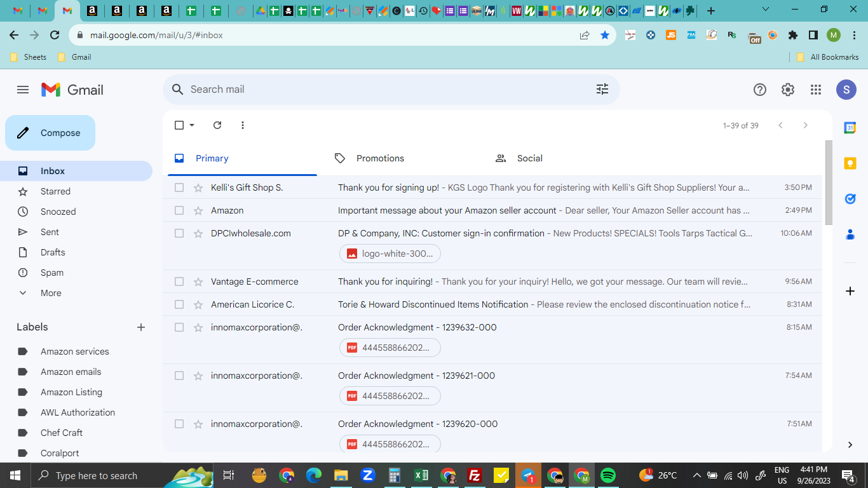Screen dimensions: 868x488
Task: Star the Vantage E-commerce email
Action: [198, 281]
